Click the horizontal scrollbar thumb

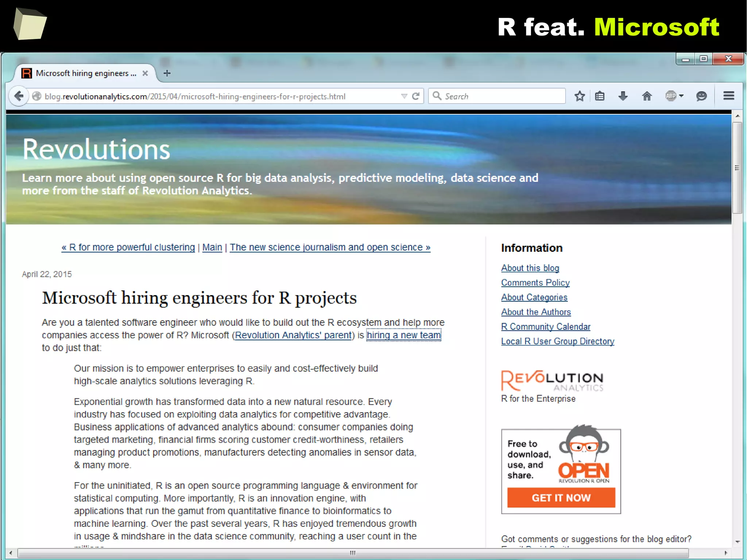353,553
